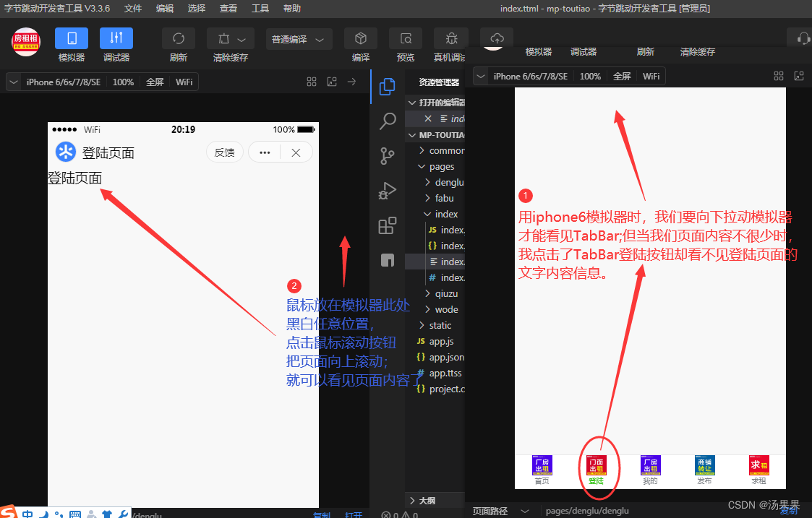Open the Extensions blocks icon
Image resolution: width=812 pixels, height=518 pixels.
387,225
